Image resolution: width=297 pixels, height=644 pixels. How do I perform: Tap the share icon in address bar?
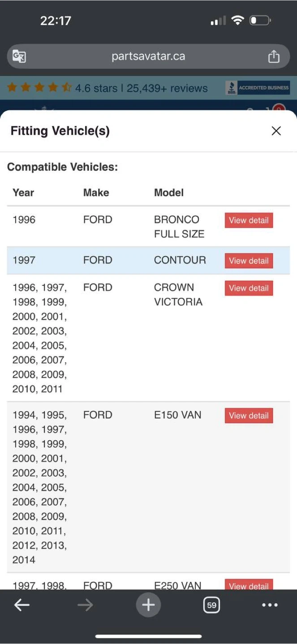tap(274, 56)
